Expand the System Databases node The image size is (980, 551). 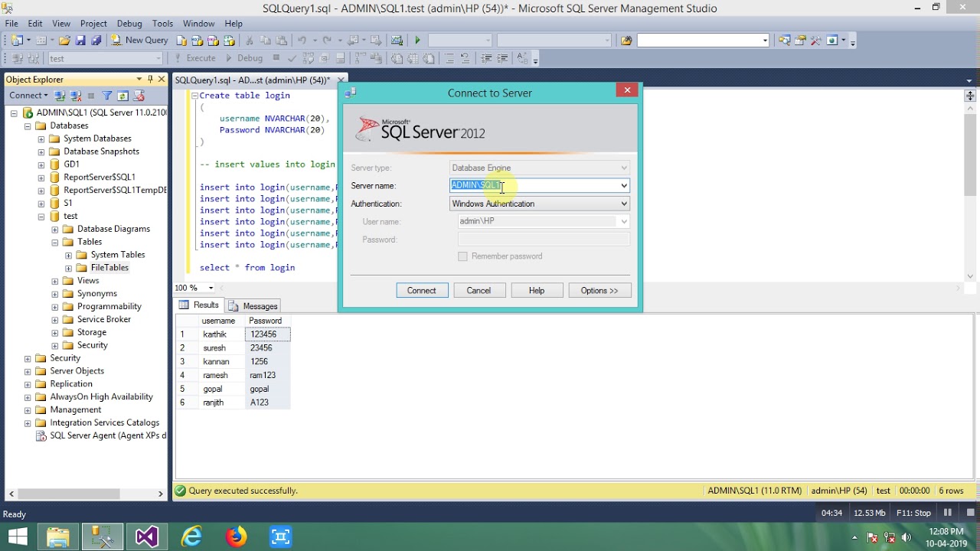point(41,139)
